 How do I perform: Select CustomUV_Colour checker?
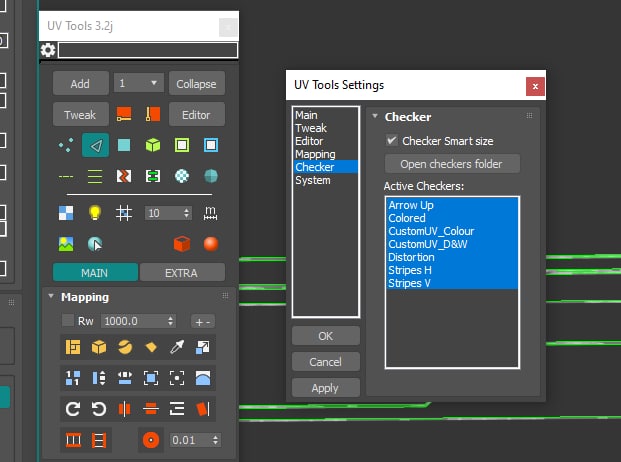coord(452,231)
